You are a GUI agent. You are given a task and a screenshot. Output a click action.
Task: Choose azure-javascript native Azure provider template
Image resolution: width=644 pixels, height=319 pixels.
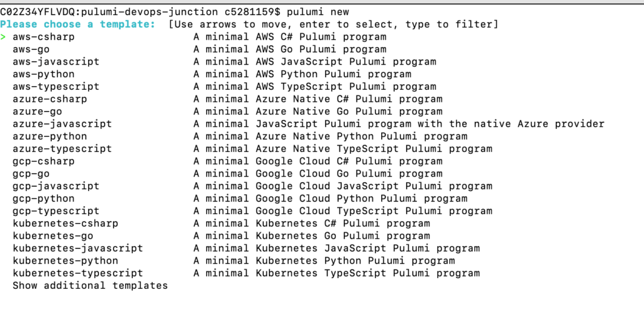tap(308, 124)
